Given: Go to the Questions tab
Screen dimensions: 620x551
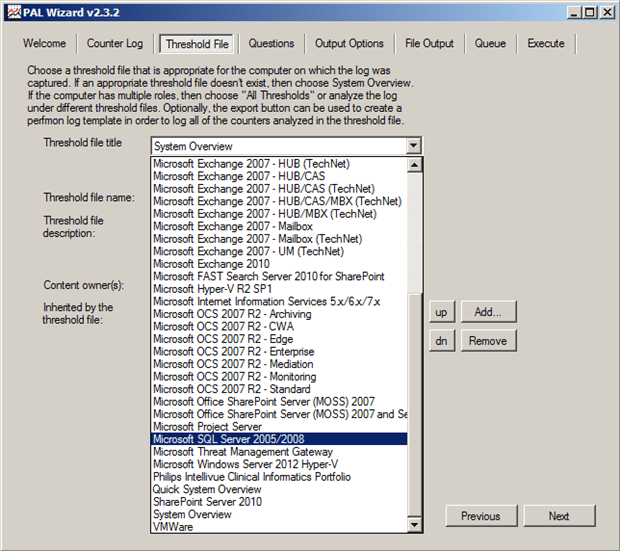Looking at the screenshot, I should pyautogui.click(x=271, y=43).
